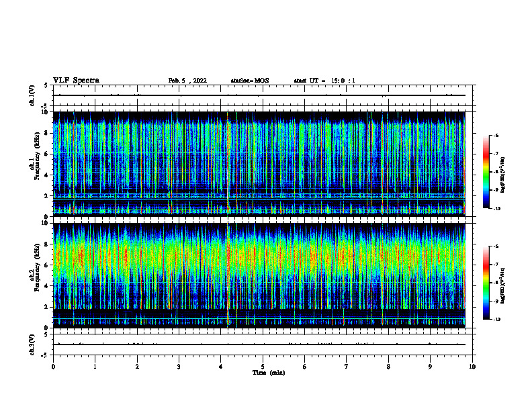Screen dimensions: 532x411
Task: Click time axis tick label '9'
Action: (430, 367)
